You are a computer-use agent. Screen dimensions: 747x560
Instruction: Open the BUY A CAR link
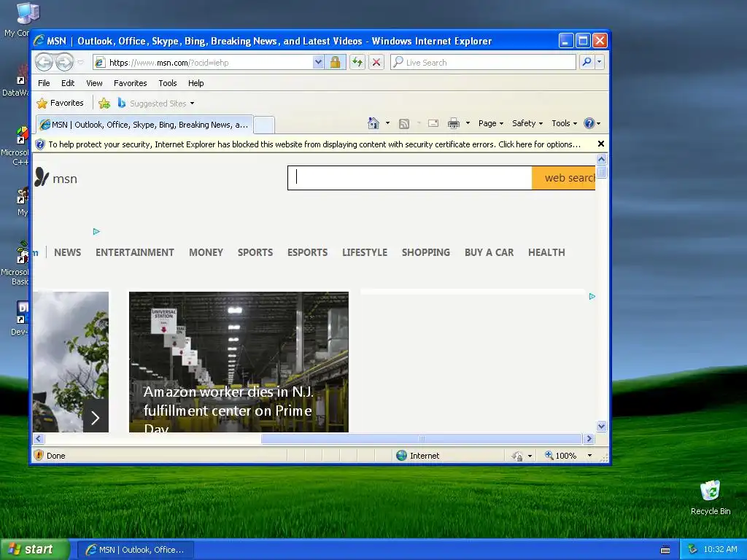[x=489, y=252]
